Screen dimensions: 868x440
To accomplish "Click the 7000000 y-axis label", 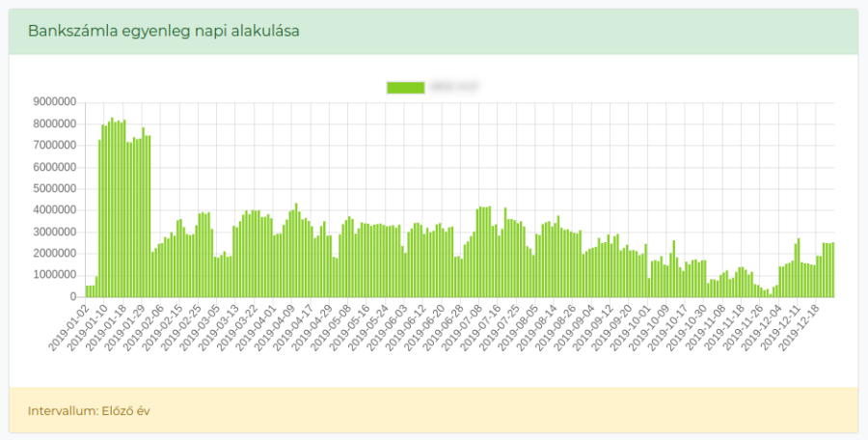I will (54, 145).
